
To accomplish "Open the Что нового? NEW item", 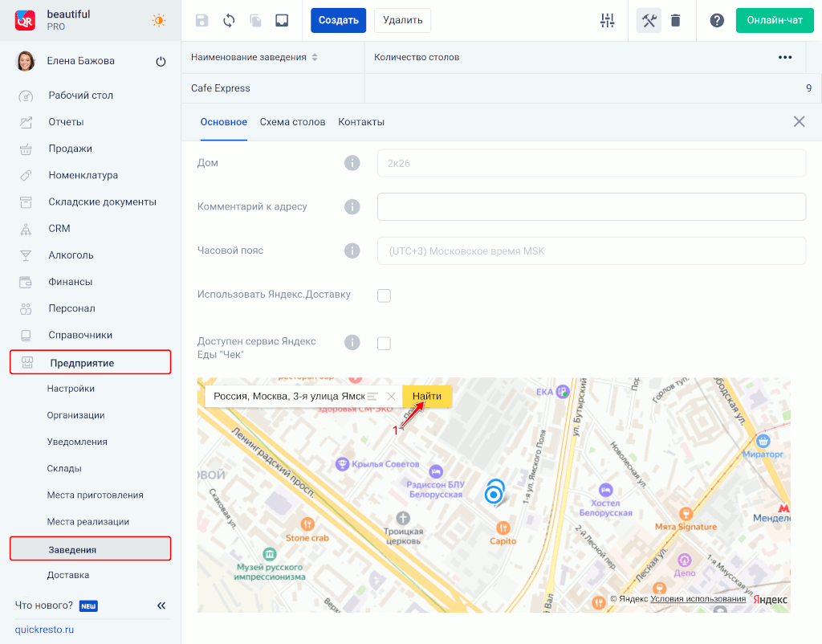I will (x=56, y=605).
